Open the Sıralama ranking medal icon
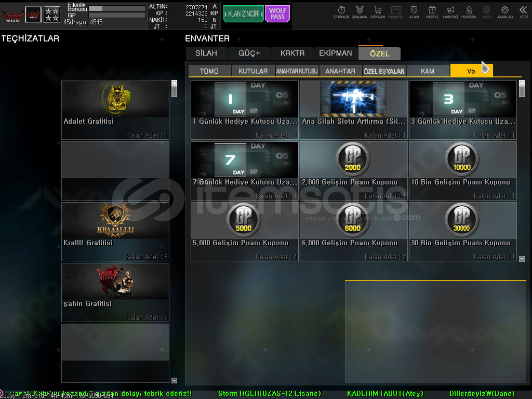The height and width of the screenshot is (399, 532). point(359,12)
